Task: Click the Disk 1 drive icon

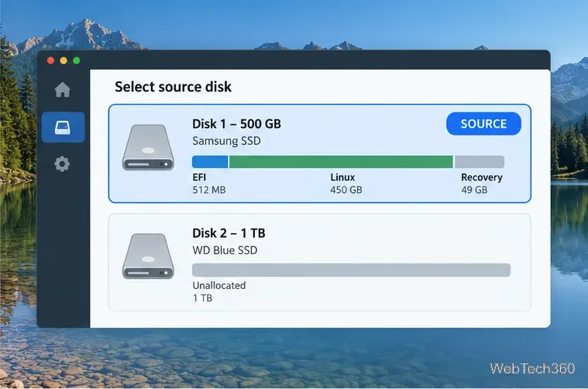Action: pyautogui.click(x=148, y=147)
